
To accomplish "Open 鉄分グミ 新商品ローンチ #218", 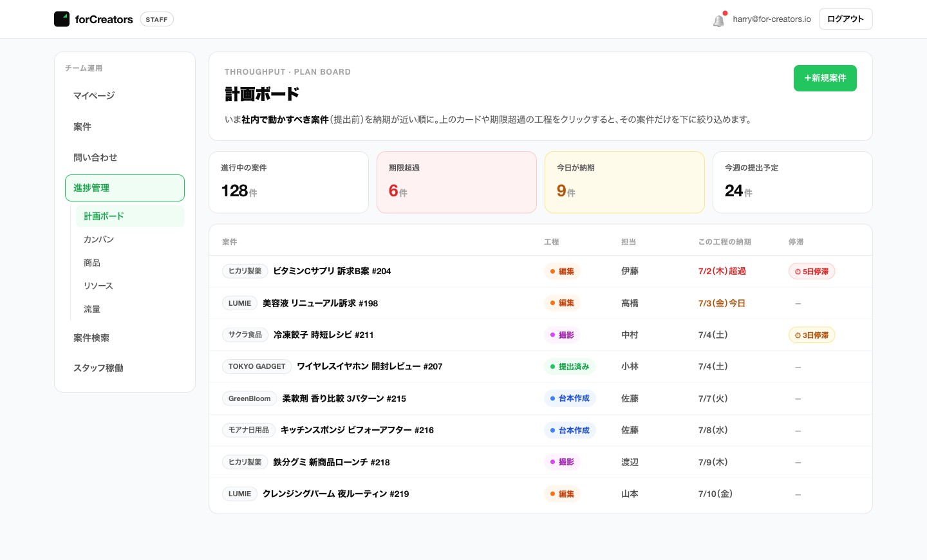I will tap(332, 462).
